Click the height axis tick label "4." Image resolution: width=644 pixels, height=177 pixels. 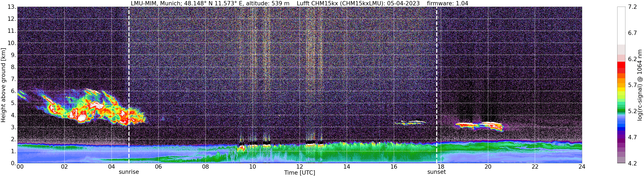pyautogui.click(x=13, y=115)
